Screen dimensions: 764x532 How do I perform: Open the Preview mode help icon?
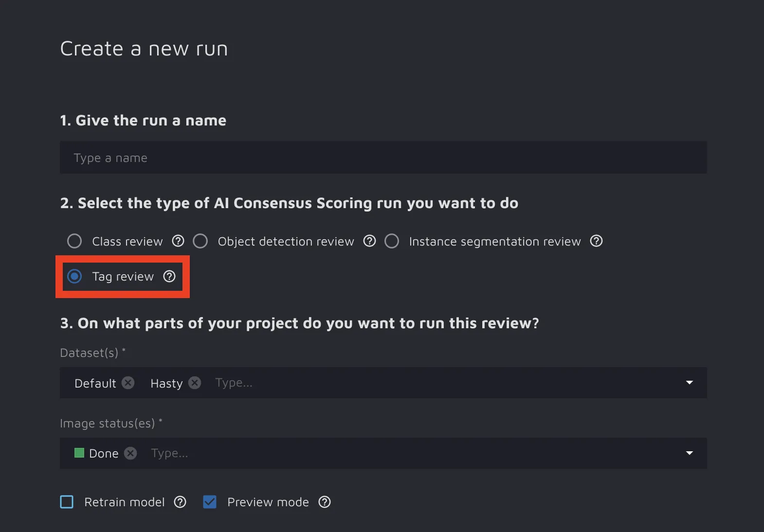coord(325,502)
